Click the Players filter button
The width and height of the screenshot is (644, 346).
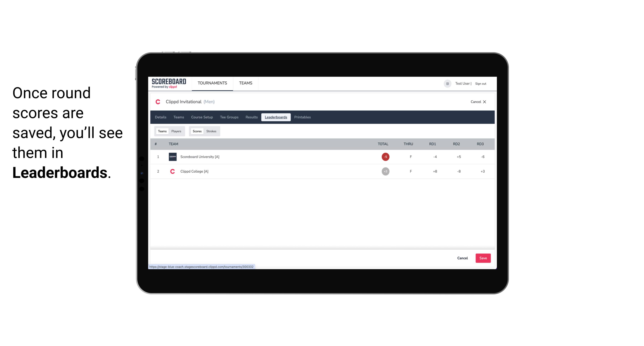click(x=176, y=131)
